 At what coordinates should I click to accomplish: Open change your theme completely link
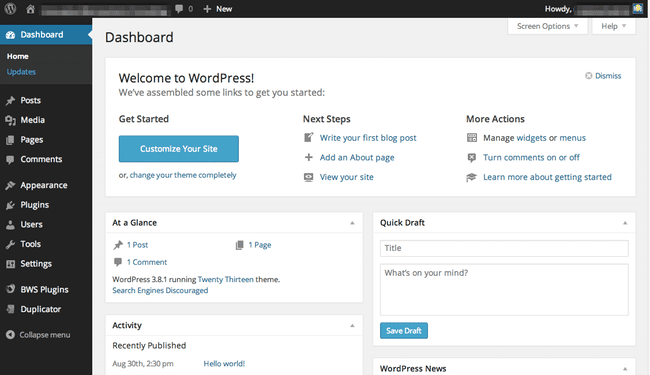tap(183, 175)
